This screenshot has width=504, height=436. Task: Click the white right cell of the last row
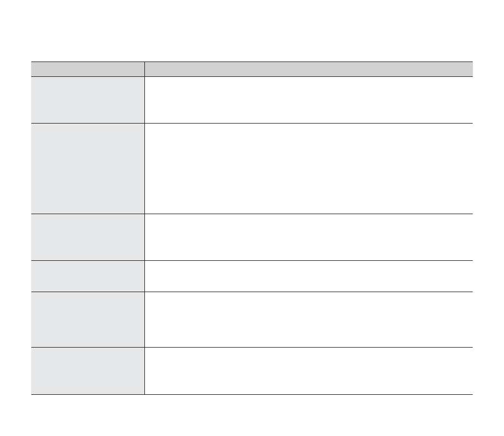tap(308, 371)
